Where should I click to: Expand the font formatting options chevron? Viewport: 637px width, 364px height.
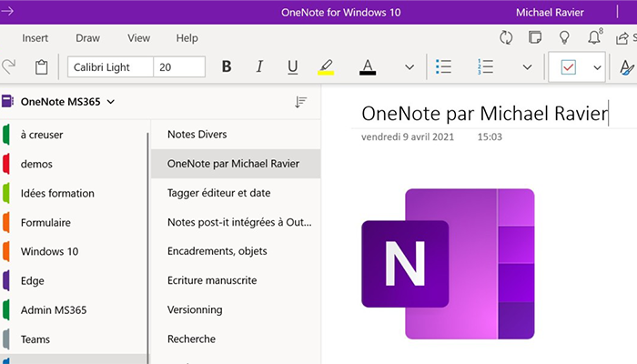pyautogui.click(x=409, y=67)
